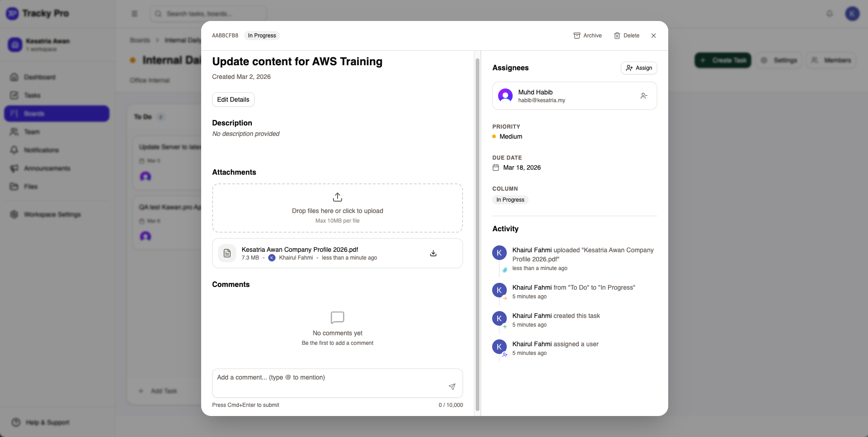The image size is (868, 437).
Task: Collapse the sidebar with the hamburger icon
Action: [x=134, y=14]
